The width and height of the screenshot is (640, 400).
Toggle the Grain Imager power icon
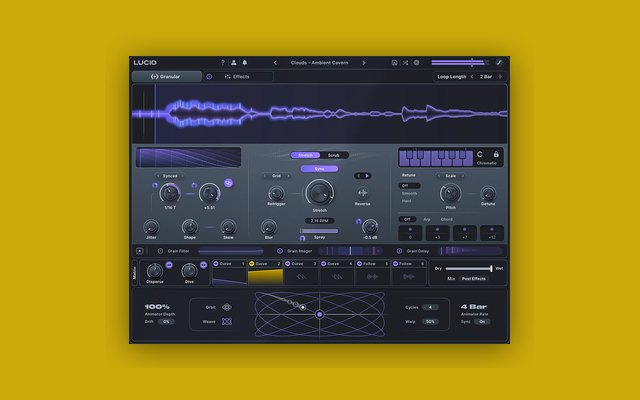pyautogui.click(x=280, y=251)
